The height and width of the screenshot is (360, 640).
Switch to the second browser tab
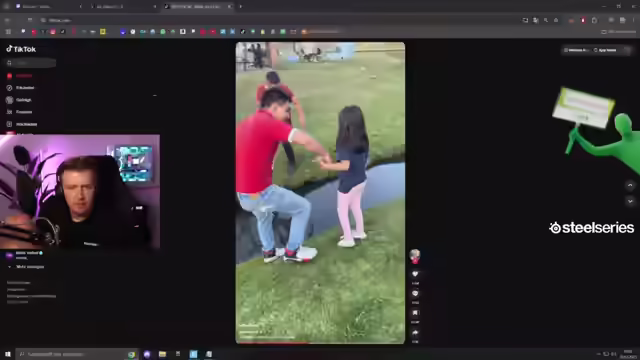[x=122, y=7]
